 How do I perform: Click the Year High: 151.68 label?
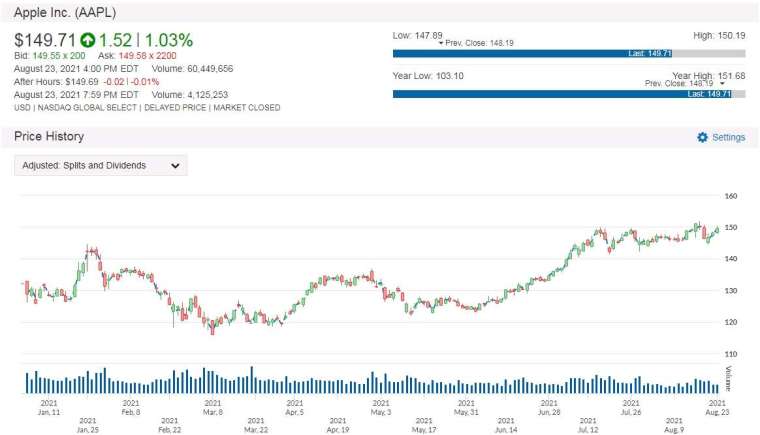[709, 75]
